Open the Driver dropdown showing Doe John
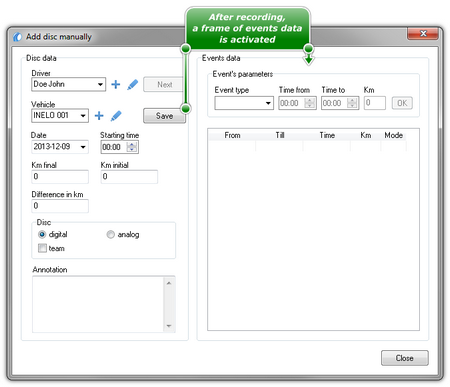The width and height of the screenshot is (450, 387). click(x=69, y=84)
